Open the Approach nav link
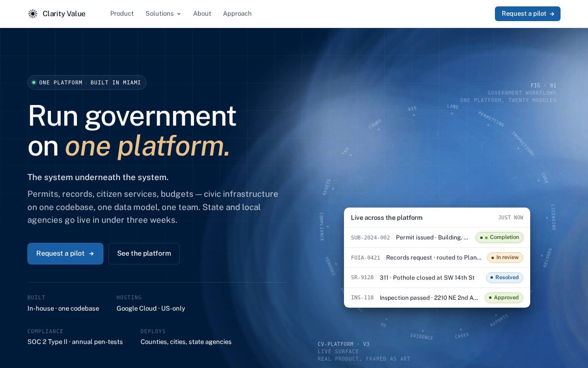The image size is (588, 368). (237, 14)
